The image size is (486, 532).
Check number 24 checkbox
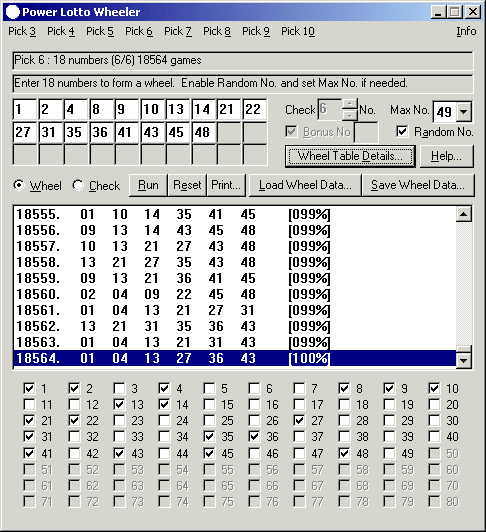pos(164,421)
